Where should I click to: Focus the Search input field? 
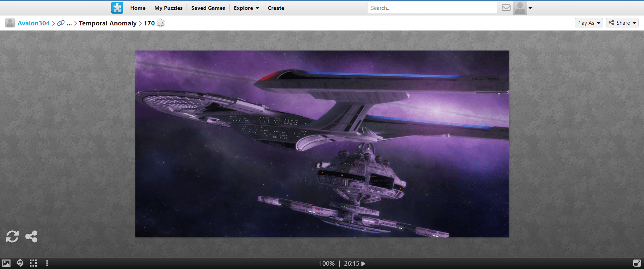432,8
